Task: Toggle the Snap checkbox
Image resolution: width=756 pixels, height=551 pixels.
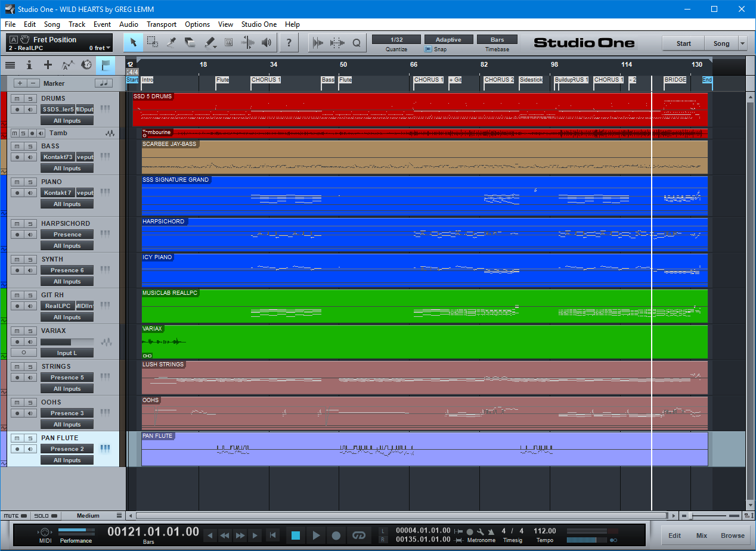Action: point(428,49)
